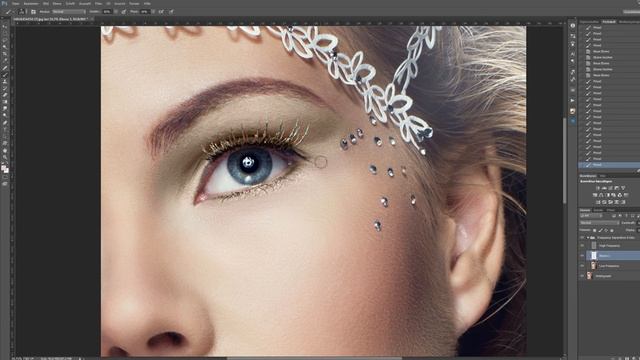This screenshot has width=640, height=360.
Task: Open the layer filter type dropdown
Action: coord(591,216)
